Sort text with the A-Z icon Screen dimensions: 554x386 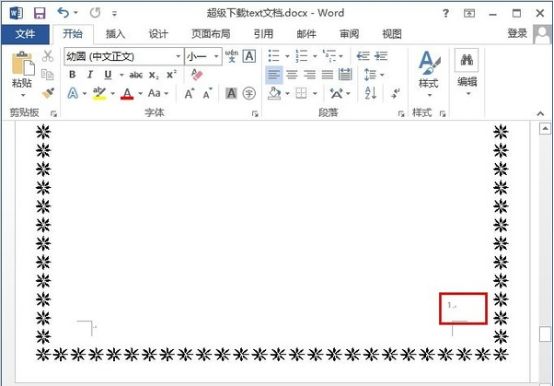(x=370, y=93)
